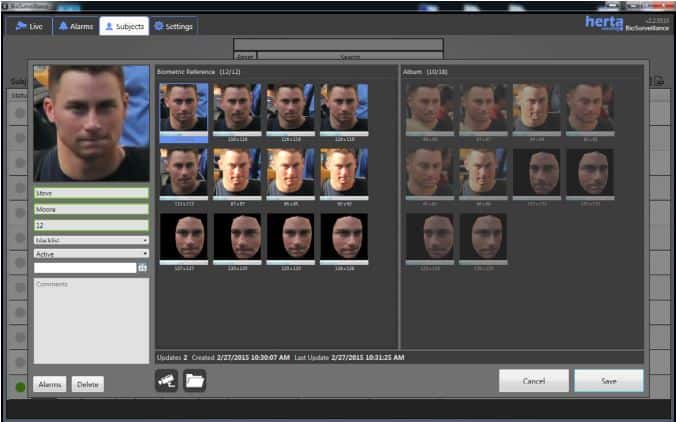Image resolution: width=676 pixels, height=422 pixels.
Task: Click the first name field containing Steve
Action: [91, 194]
